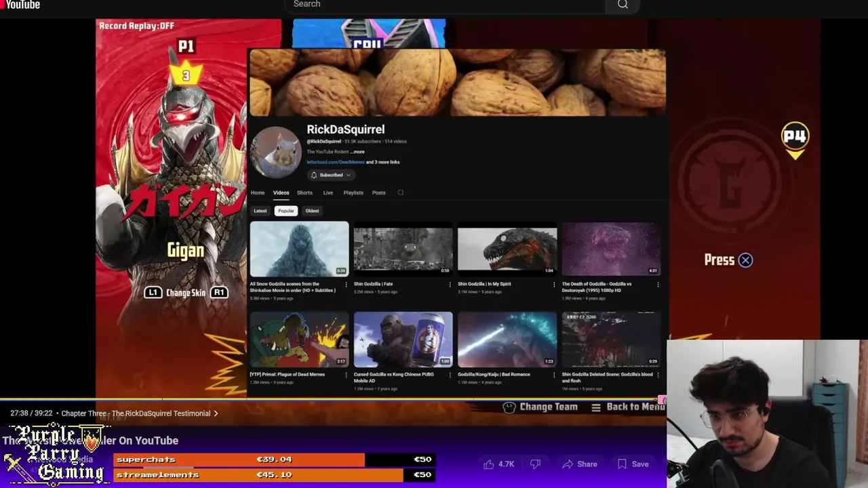
Task: Open 'All Snow Godzilla scenes' video thumbnail
Action: pyautogui.click(x=299, y=249)
